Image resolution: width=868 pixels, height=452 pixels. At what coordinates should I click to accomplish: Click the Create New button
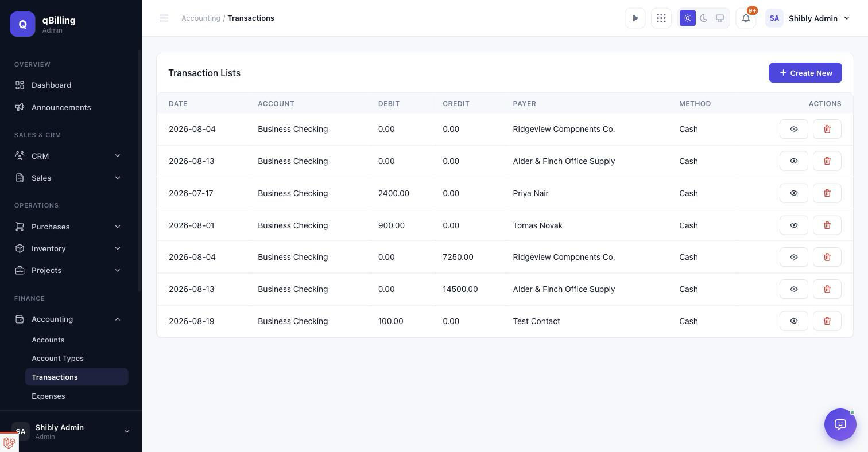[x=805, y=73]
